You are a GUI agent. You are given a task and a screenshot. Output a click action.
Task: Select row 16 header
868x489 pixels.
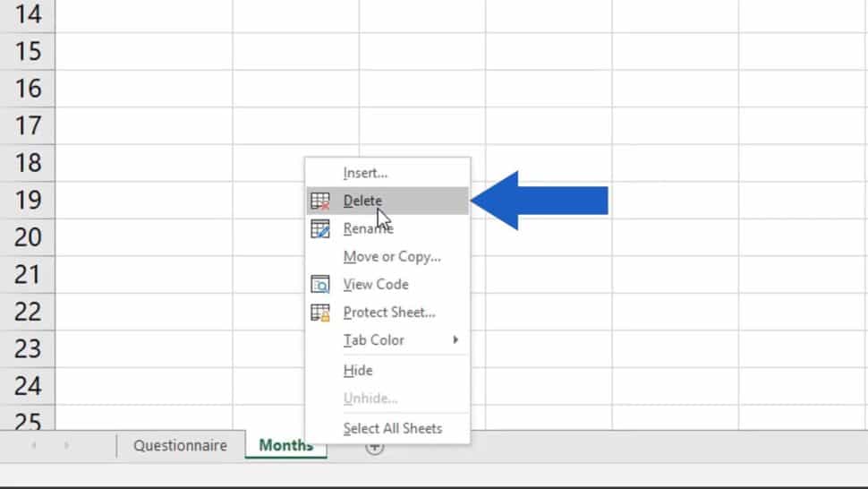click(28, 89)
